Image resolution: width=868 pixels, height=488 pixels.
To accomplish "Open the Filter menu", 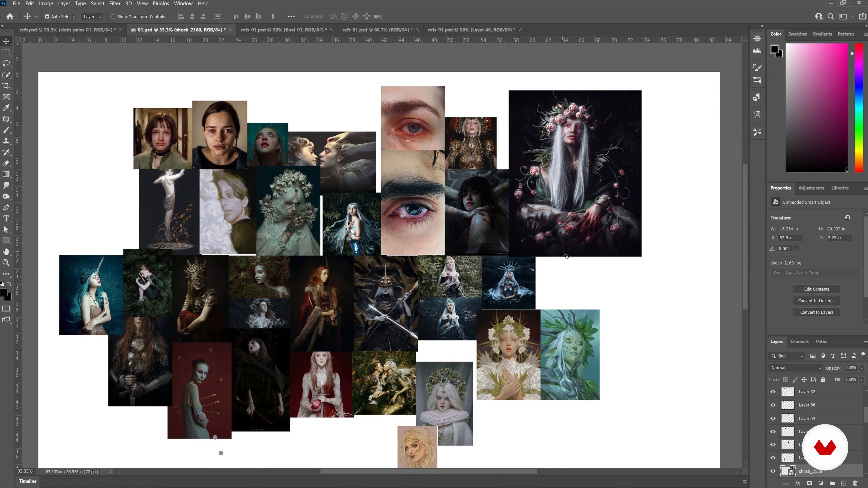I will 115,3.
